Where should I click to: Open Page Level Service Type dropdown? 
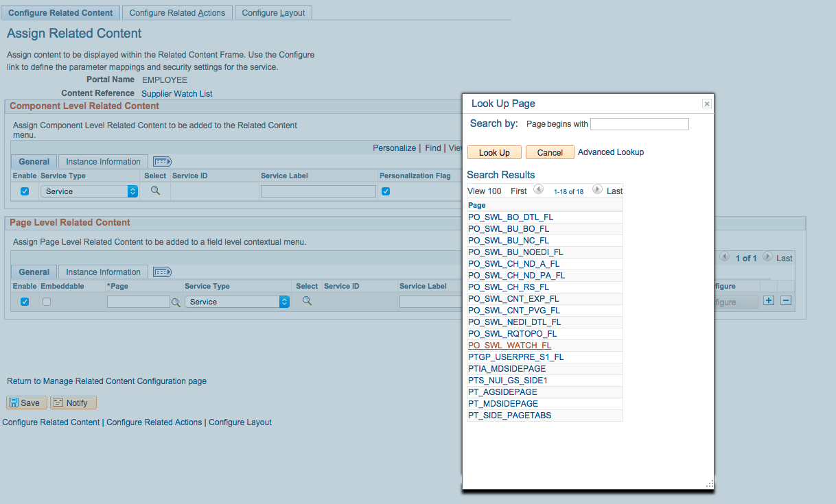237,302
